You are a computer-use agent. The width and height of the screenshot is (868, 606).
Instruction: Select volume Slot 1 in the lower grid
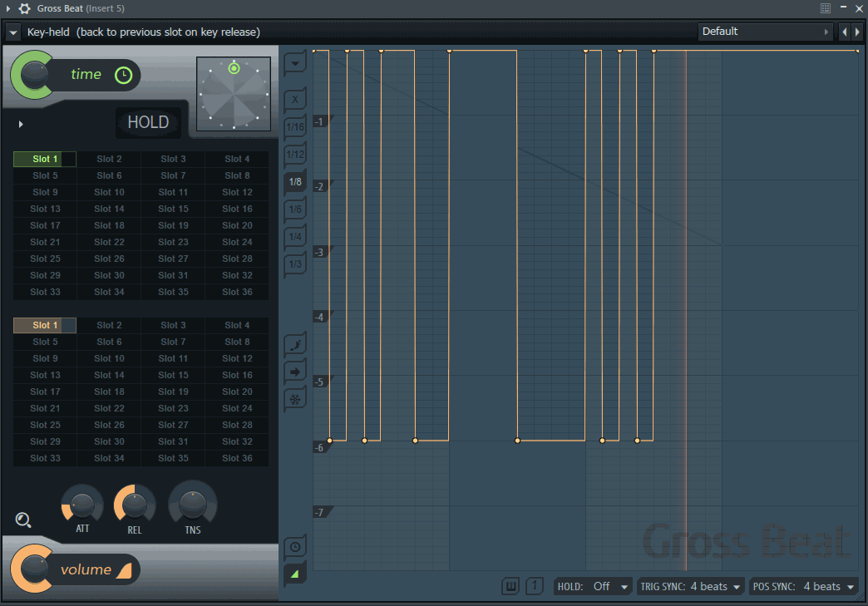coord(45,325)
